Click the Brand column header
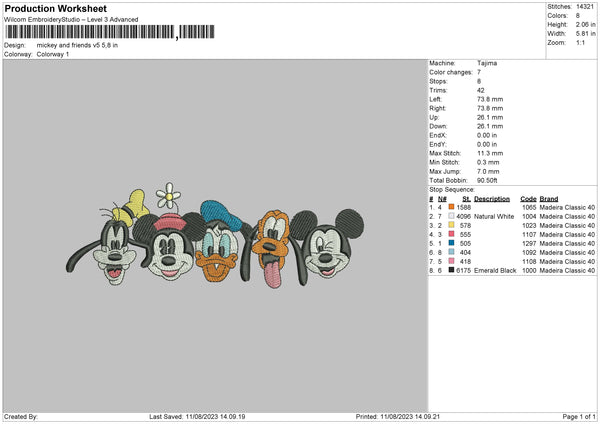 coord(551,198)
